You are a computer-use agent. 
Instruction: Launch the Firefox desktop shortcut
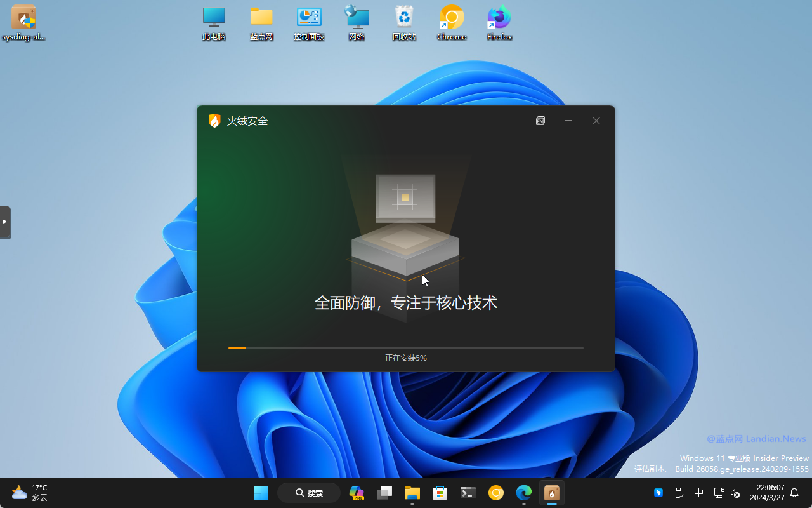[x=499, y=22]
